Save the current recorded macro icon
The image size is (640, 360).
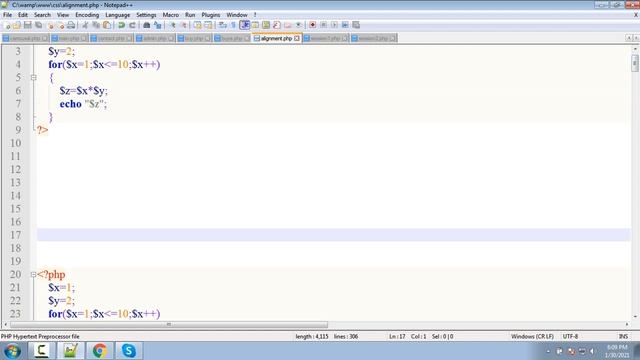click(356, 25)
